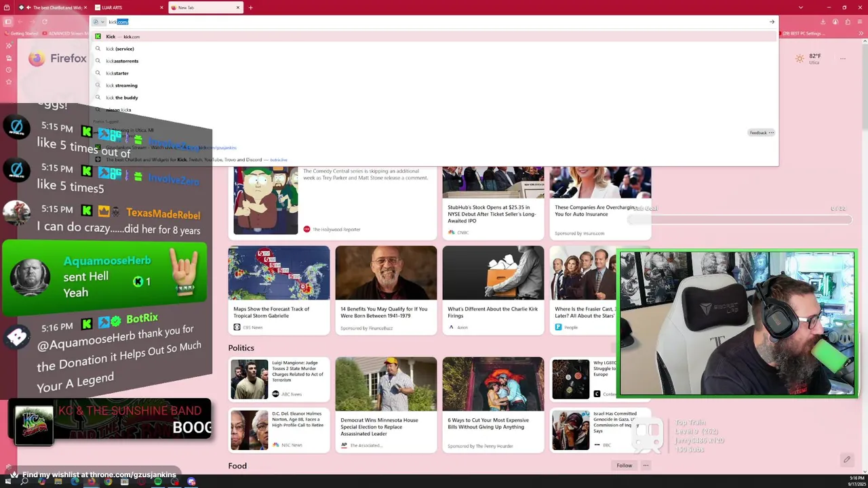This screenshot has height=488, width=868.
Task: Open the 'ADVANCED Stream' bookmark
Action: (x=66, y=33)
